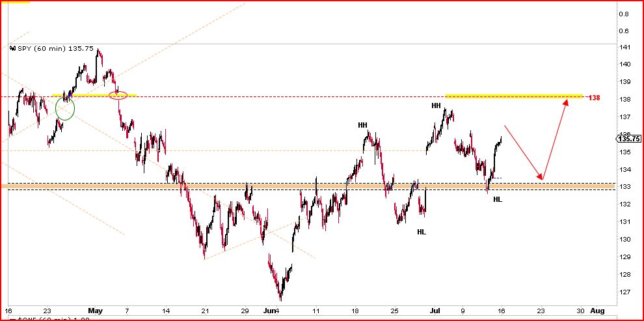Click the '29' date axis label

tap(245, 311)
